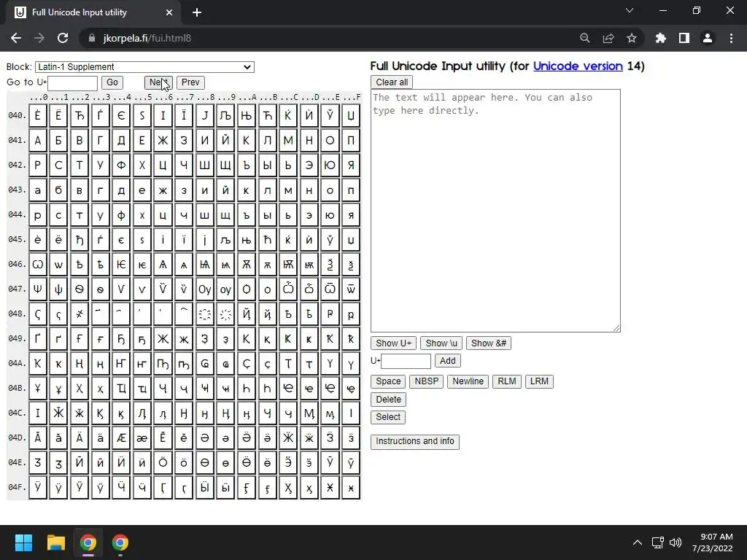This screenshot has width=747, height=560.
Task: Click the Prev block button
Action: click(x=190, y=82)
